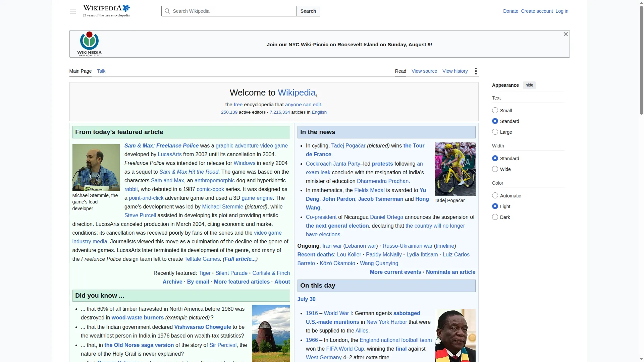Open the English language link
The width and height of the screenshot is (644, 362).
click(x=319, y=112)
